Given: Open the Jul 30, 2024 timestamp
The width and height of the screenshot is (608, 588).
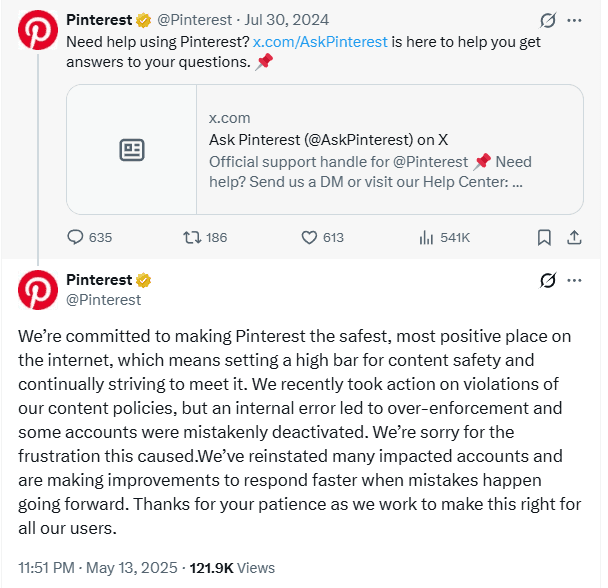Looking at the screenshot, I should (286, 20).
